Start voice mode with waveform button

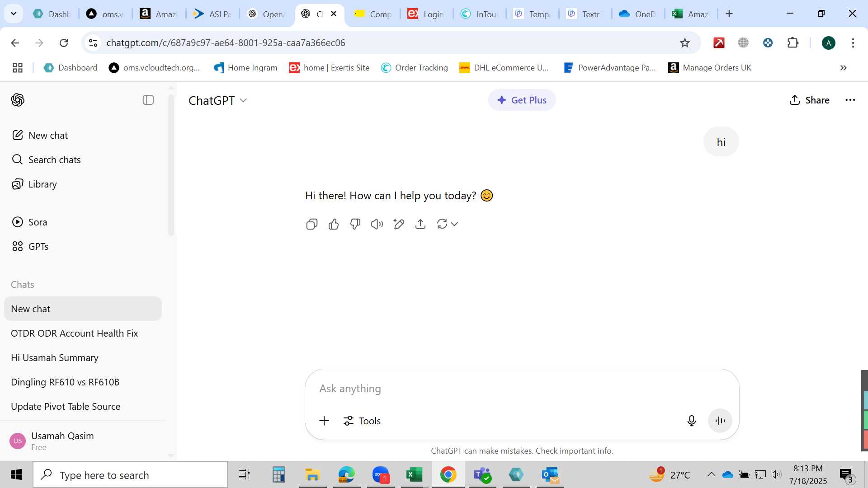pos(720,421)
